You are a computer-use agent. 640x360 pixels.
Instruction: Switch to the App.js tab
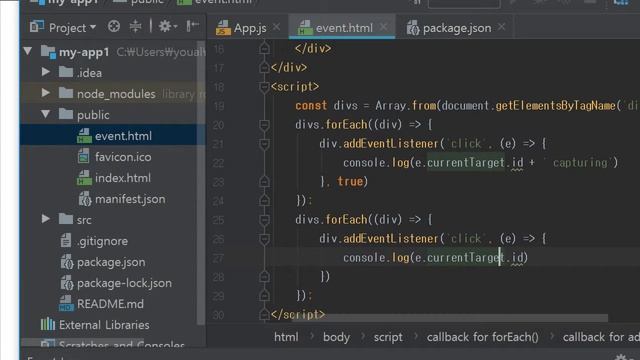point(250,28)
